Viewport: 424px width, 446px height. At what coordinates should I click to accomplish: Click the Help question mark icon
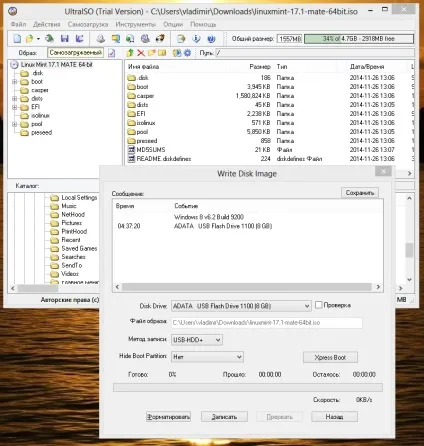pos(211,39)
